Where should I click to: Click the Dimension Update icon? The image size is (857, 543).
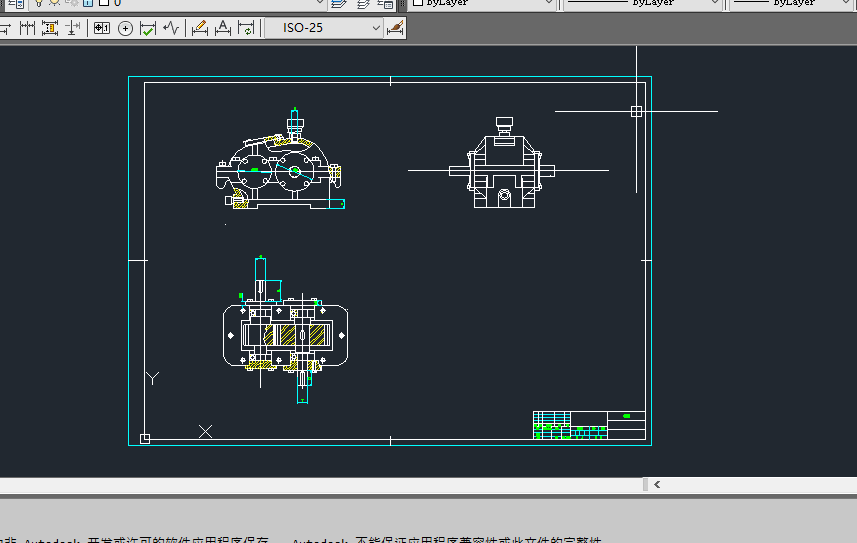coord(246,28)
